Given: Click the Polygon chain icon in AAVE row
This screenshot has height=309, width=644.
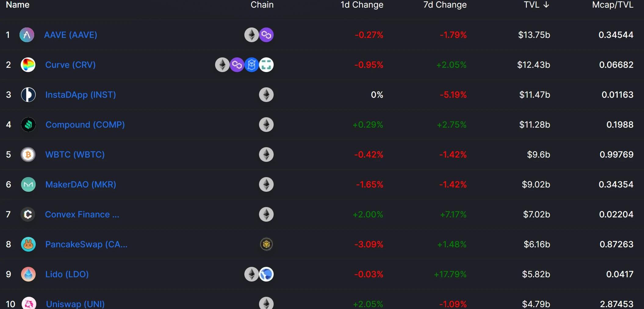Looking at the screenshot, I should pyautogui.click(x=266, y=35).
